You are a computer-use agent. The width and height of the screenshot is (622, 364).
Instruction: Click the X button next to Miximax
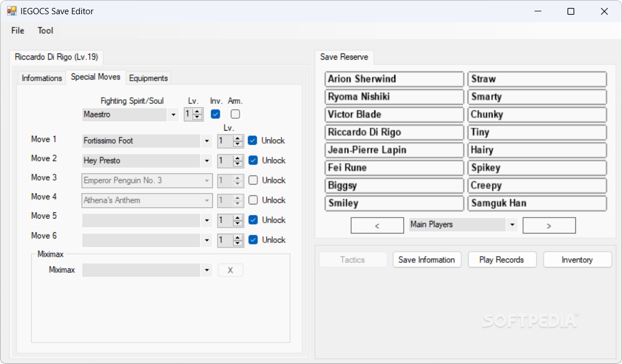click(x=231, y=270)
